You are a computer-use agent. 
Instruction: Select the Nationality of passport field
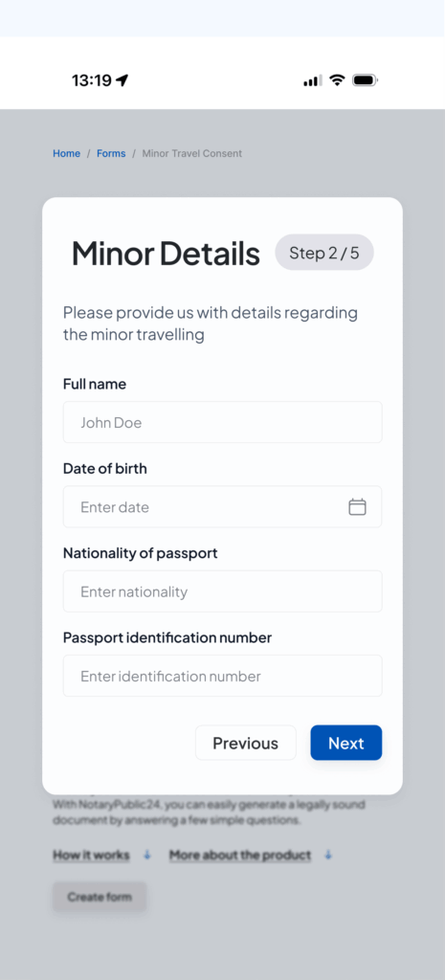point(222,591)
